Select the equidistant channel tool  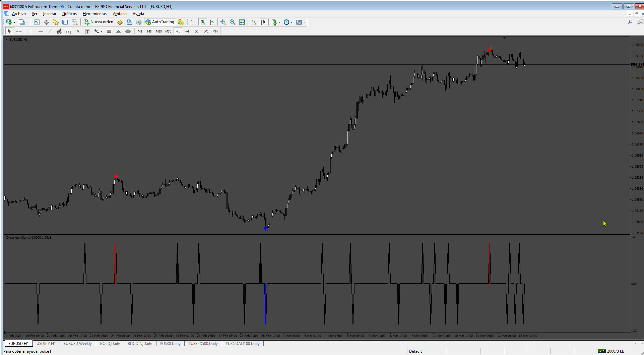tap(59, 31)
